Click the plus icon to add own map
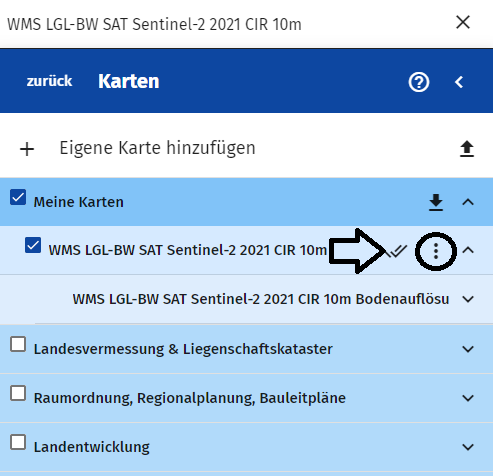493x476 pixels. 27,149
